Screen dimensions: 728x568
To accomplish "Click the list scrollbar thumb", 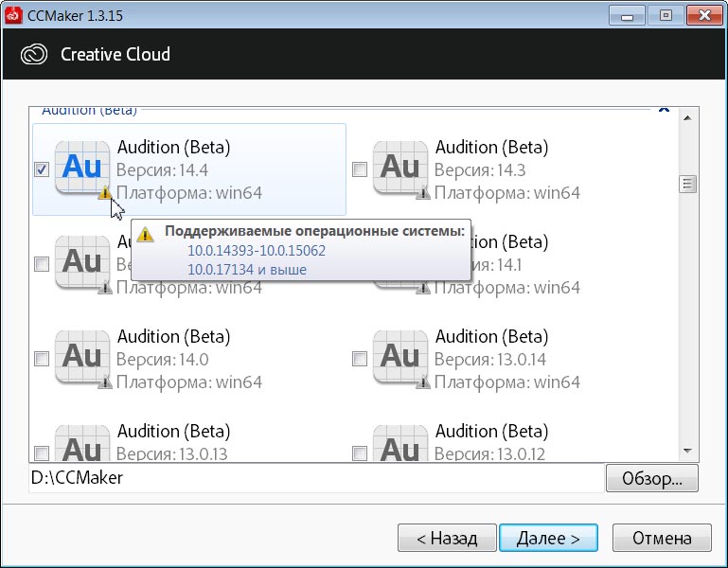I will (x=687, y=184).
